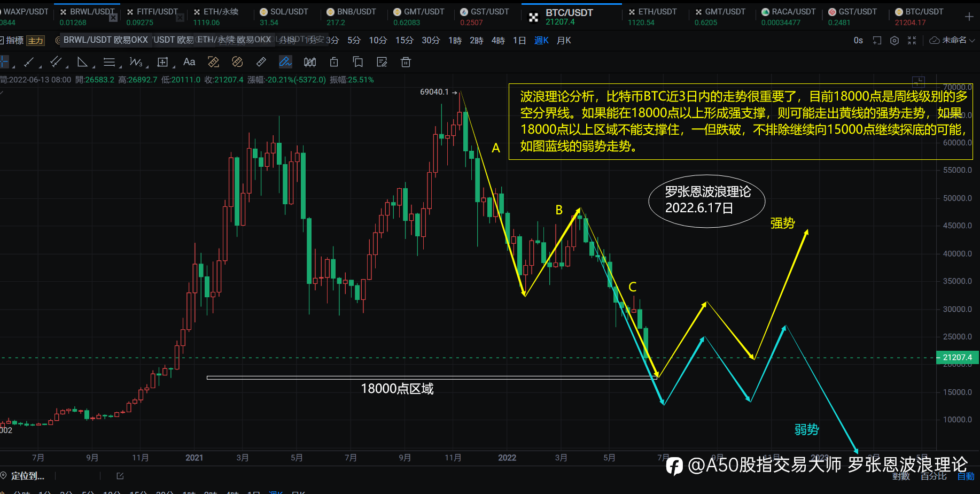
Task: Select the horizontal lines tool
Action: pos(109,62)
